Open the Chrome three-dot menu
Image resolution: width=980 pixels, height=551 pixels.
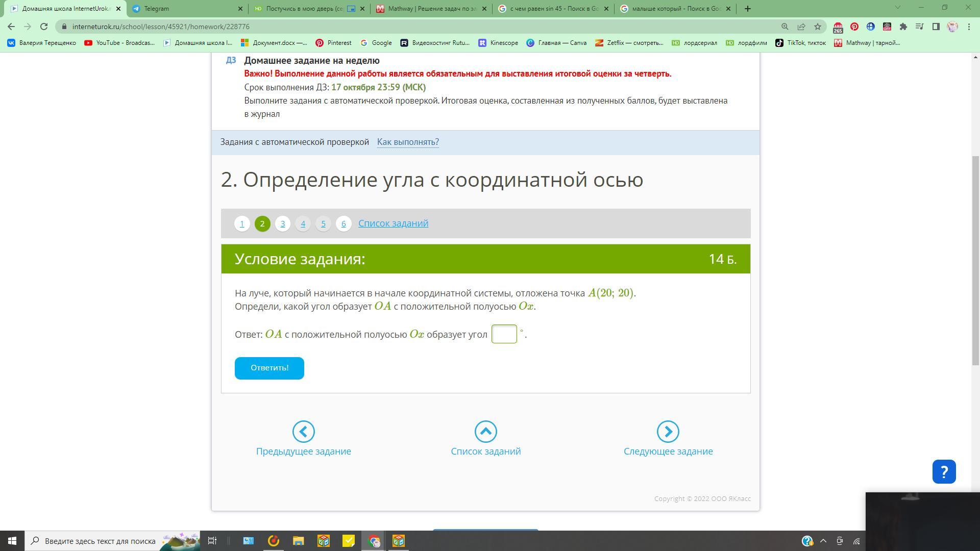click(x=969, y=27)
